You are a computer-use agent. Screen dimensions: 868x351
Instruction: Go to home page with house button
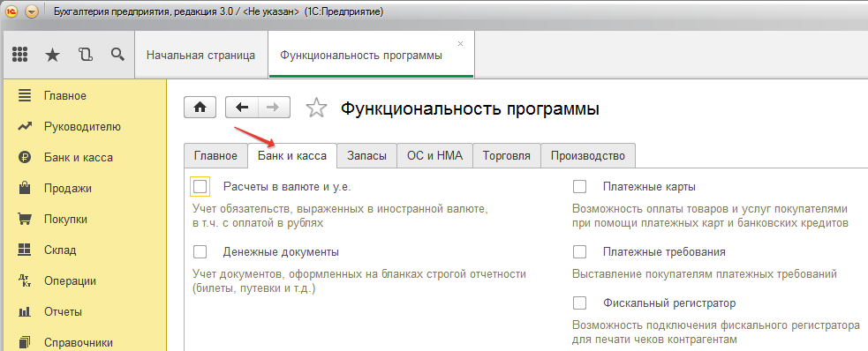point(200,108)
